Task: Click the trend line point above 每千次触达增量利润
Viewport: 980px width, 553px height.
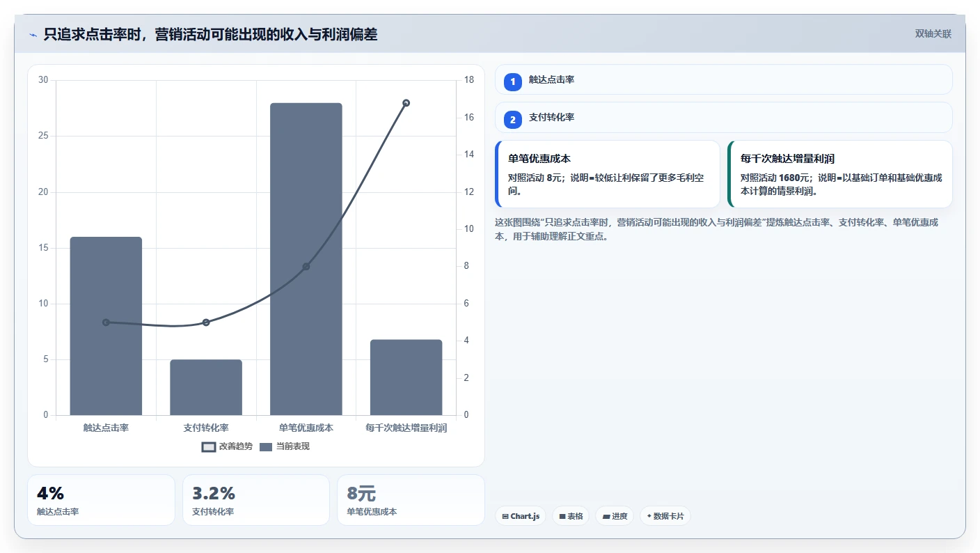Action: pyautogui.click(x=406, y=103)
